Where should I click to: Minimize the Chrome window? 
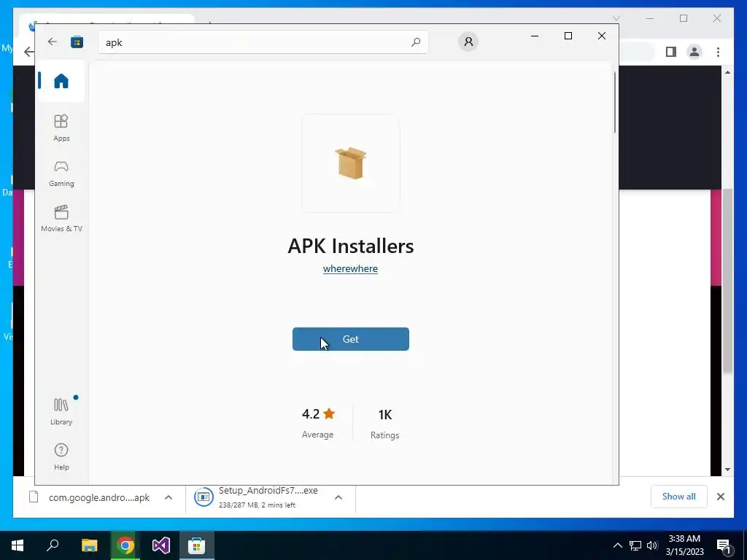pos(650,18)
